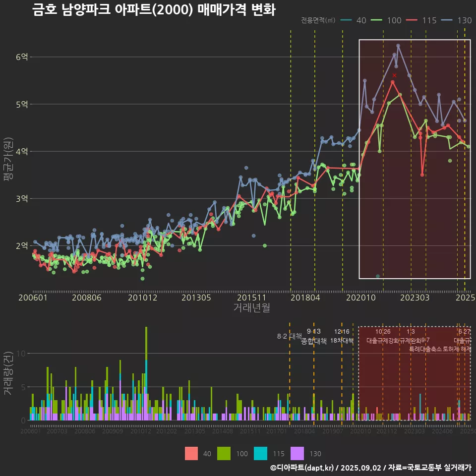Click the '9·13' policy date label
This screenshot has width=476, height=476.
313,331
